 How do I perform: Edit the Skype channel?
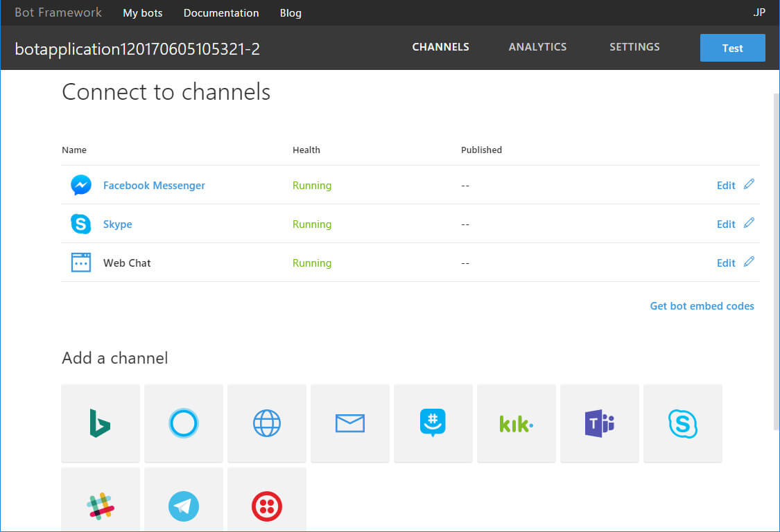click(726, 224)
